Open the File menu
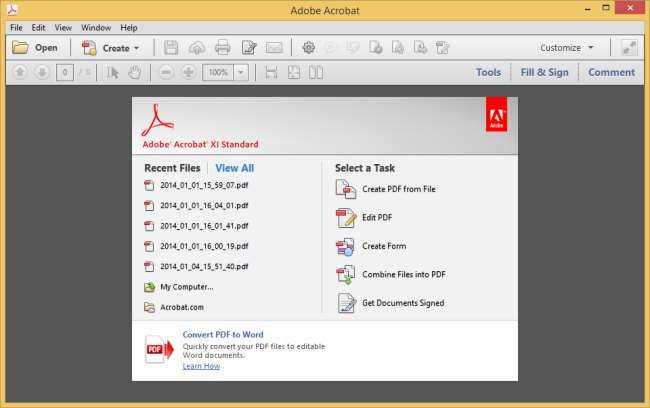This screenshot has width=650, height=408. coord(16,28)
